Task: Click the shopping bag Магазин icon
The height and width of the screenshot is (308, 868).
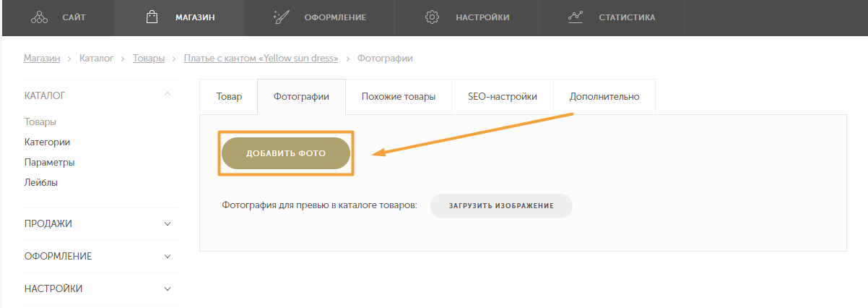Action: coord(152,17)
